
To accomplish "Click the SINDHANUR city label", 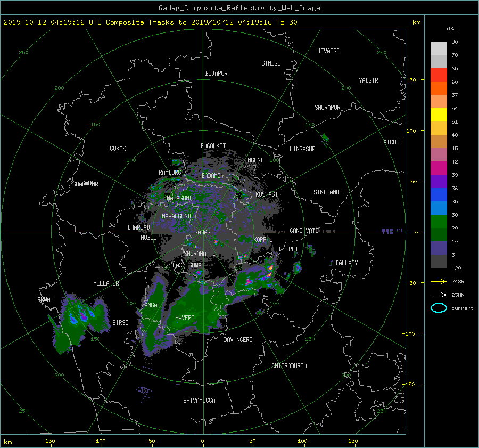I will (x=328, y=192).
